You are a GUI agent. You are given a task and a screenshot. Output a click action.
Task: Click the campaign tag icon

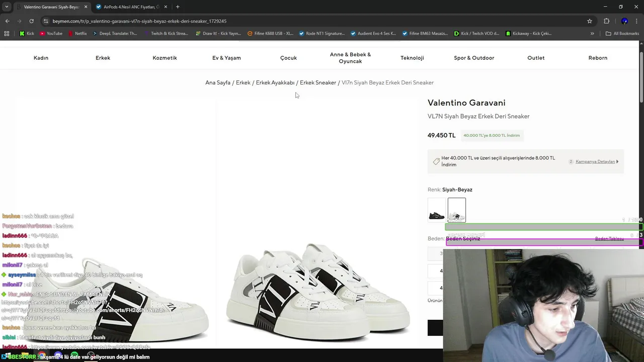pos(436,161)
